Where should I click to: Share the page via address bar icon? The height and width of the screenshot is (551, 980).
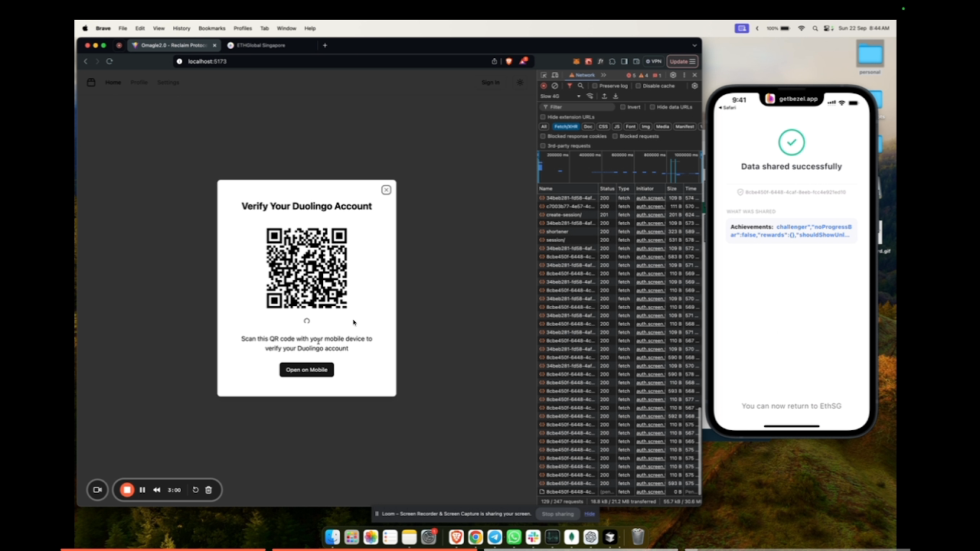pyautogui.click(x=495, y=61)
